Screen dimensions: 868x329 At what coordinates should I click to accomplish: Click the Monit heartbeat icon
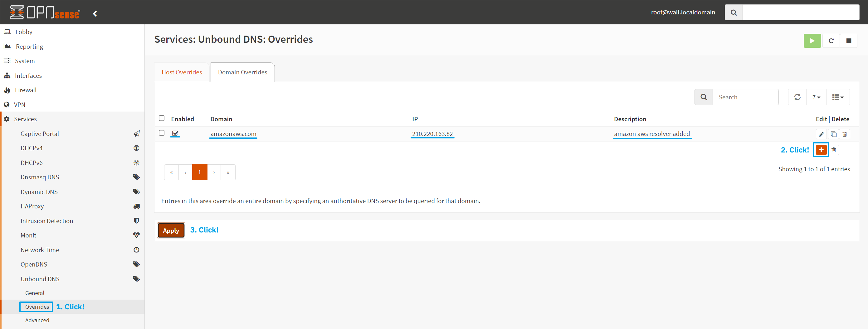(x=136, y=235)
